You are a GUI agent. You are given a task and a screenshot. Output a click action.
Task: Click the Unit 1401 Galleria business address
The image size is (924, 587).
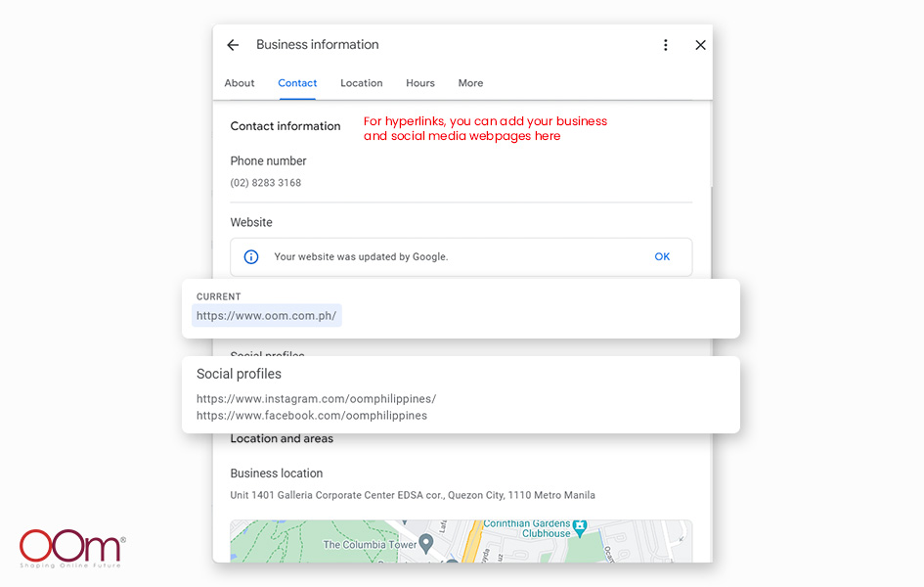(x=413, y=495)
